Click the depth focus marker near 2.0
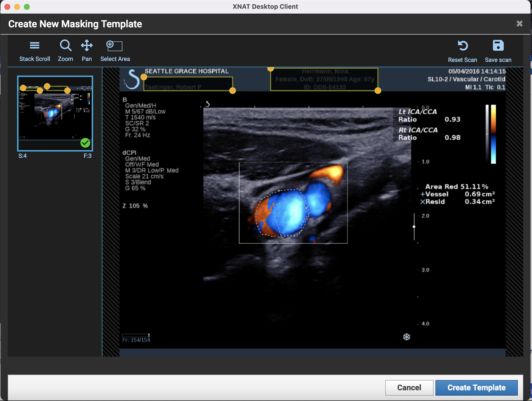 coord(414,227)
